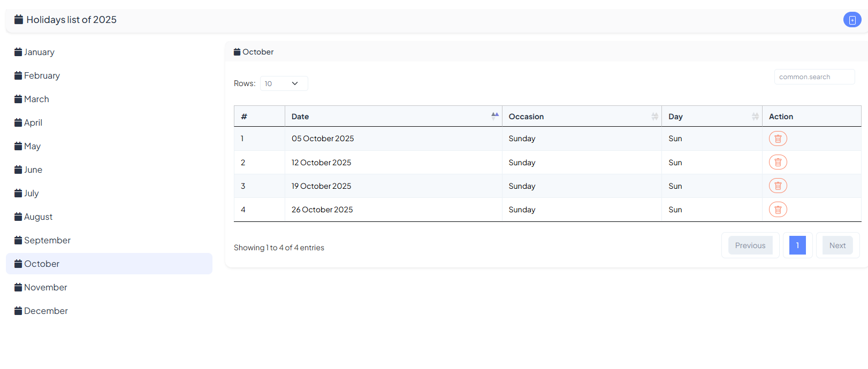
Task: Delete the 05 October 2025 holiday
Action: click(778, 139)
